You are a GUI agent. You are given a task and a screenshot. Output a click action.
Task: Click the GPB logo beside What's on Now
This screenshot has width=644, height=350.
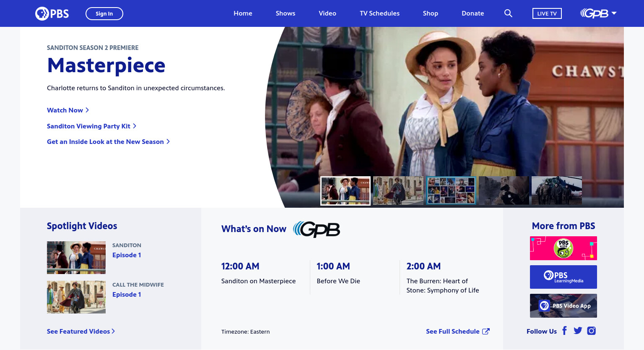(x=317, y=229)
